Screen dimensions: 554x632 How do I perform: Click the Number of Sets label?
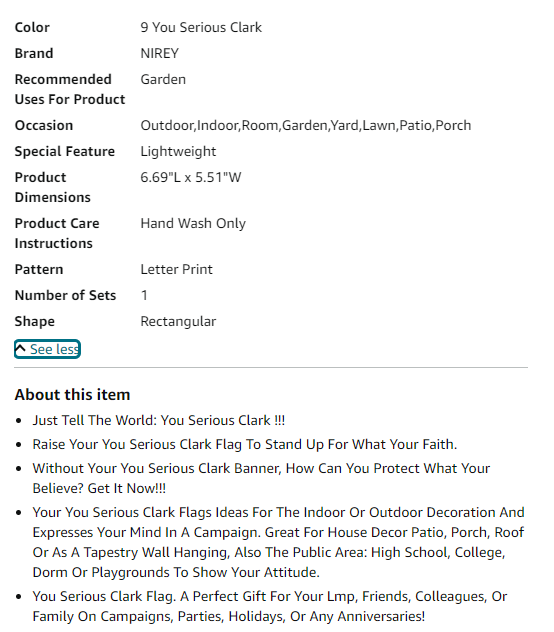click(65, 295)
